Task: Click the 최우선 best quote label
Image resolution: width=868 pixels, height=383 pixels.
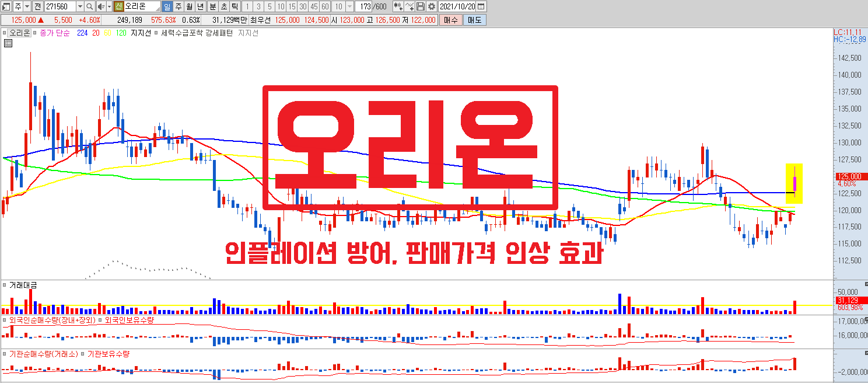Action: 260,20
